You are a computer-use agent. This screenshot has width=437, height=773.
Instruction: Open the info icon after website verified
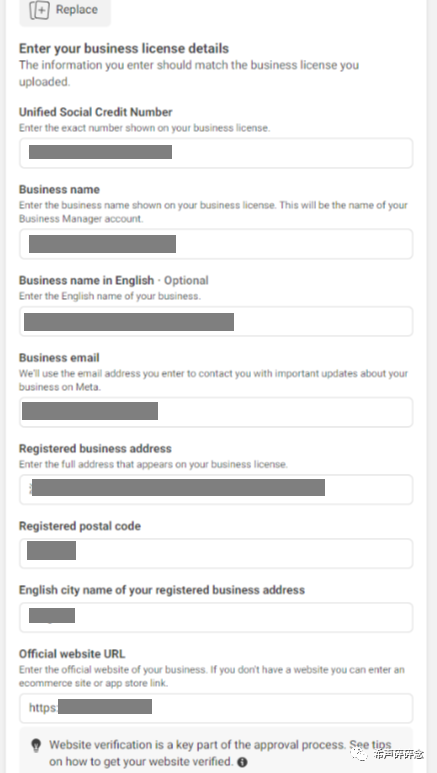[x=242, y=762]
